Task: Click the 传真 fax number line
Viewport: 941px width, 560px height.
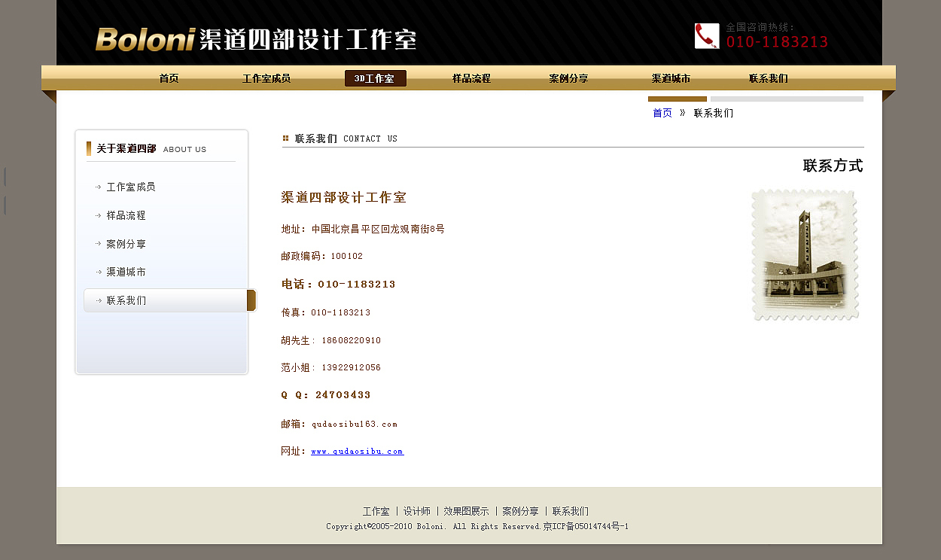Action: click(x=326, y=312)
